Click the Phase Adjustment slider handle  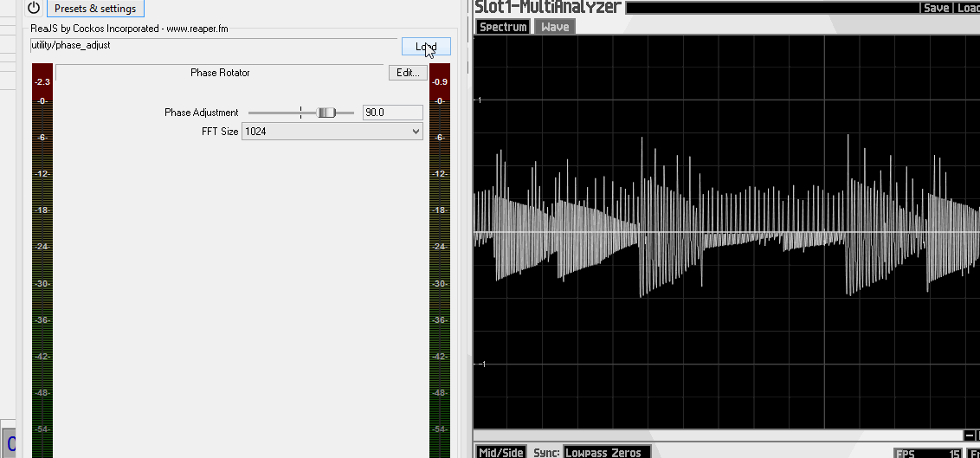(326, 113)
